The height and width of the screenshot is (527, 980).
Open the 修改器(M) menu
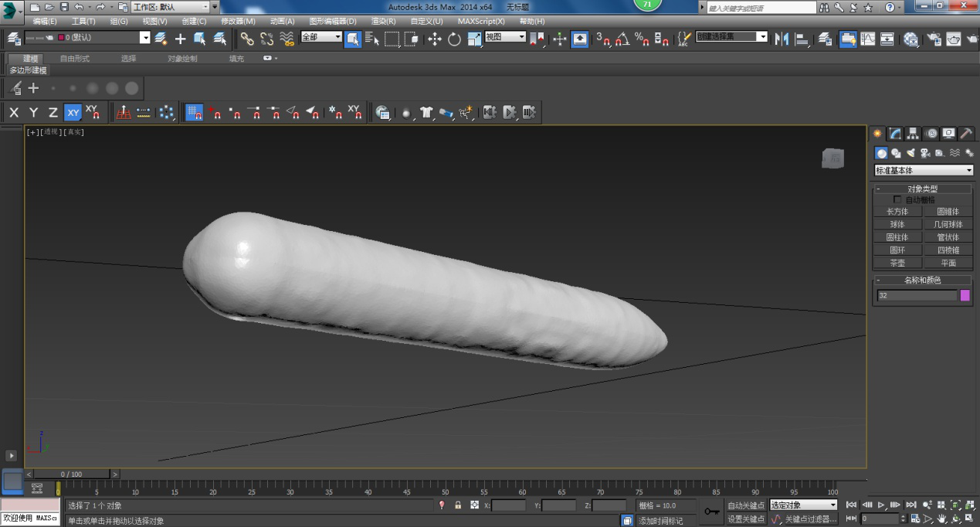click(x=238, y=22)
